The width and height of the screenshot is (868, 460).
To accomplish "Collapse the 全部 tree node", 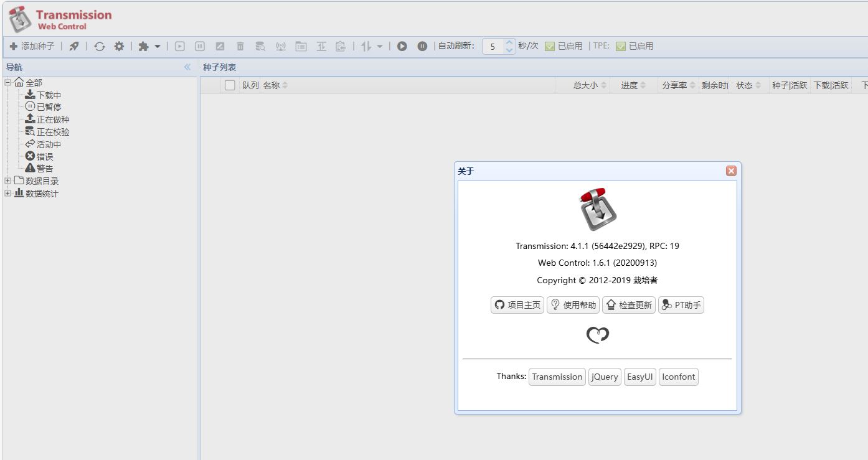I will (7, 82).
